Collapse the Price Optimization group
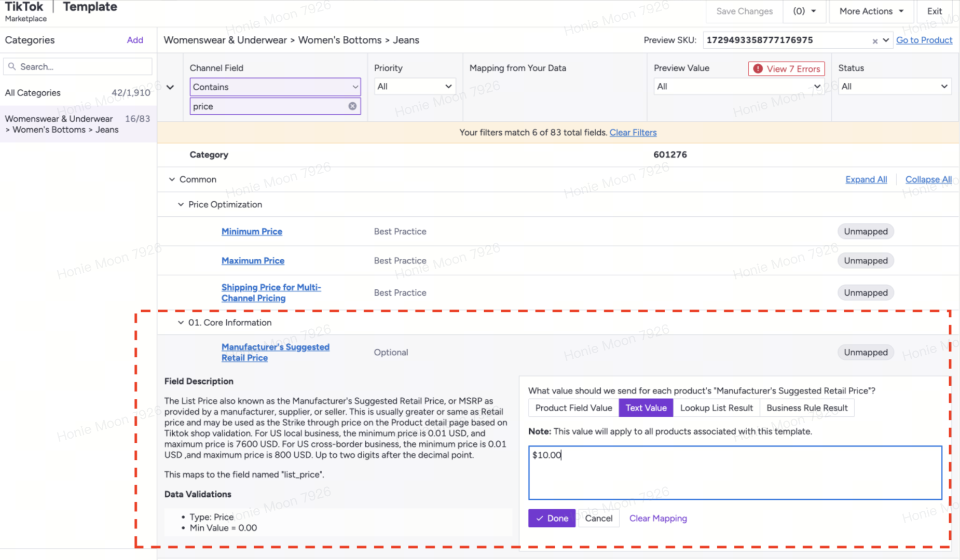 point(181,205)
